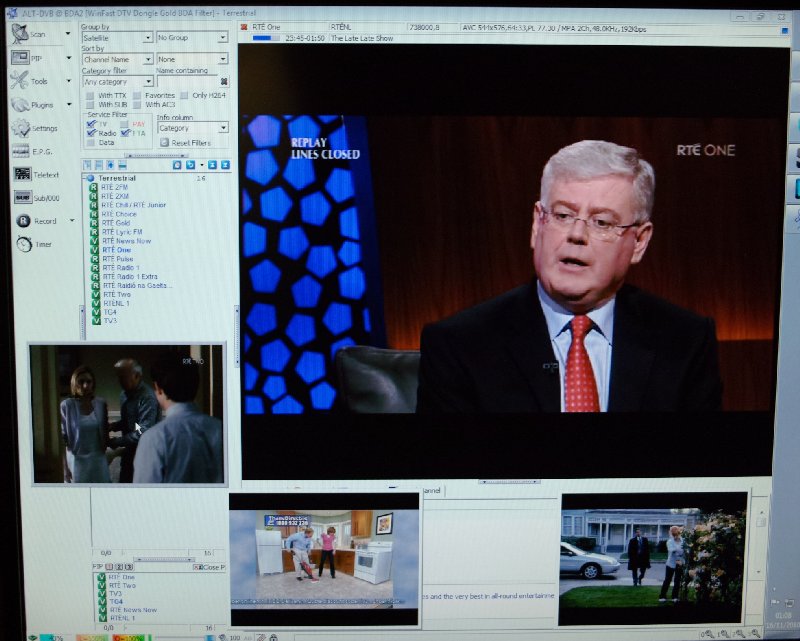Screen dimensions: 800x641
Task: Enable the Only H264 checkbox
Action: pos(184,95)
